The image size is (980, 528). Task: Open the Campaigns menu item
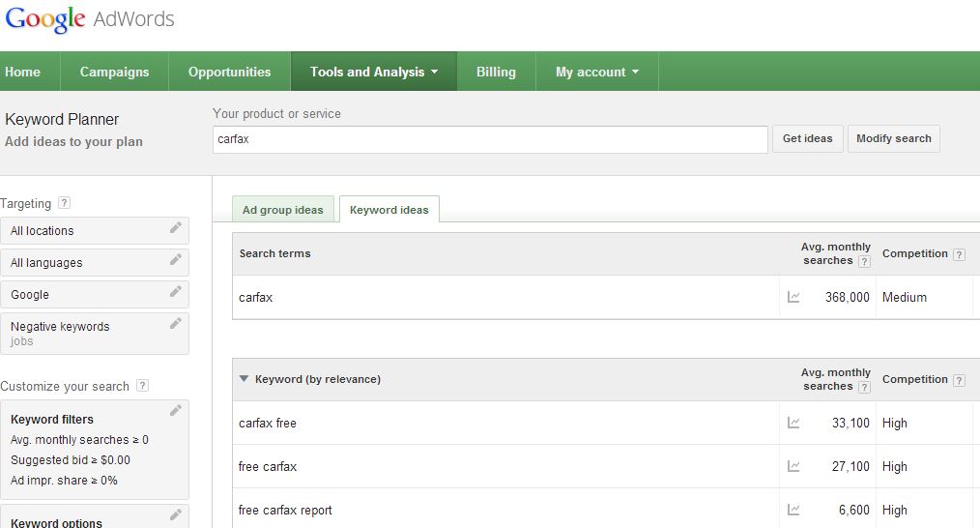[114, 72]
